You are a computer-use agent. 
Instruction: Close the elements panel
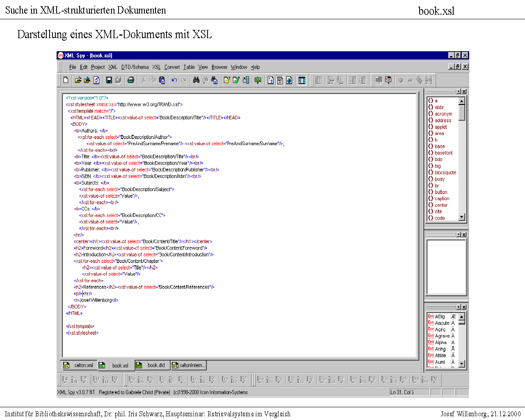point(464,91)
